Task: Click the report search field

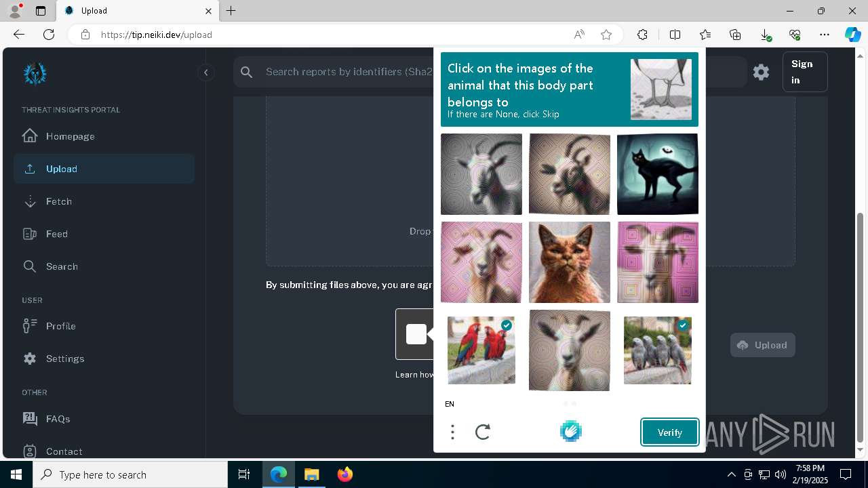Action: [x=348, y=72]
